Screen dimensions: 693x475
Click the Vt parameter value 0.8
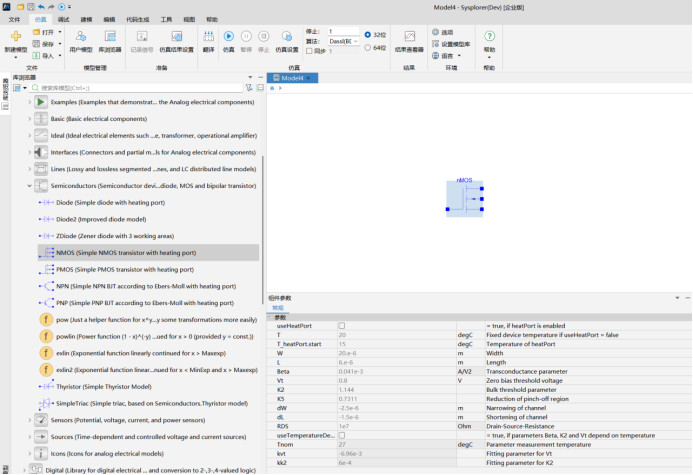click(x=397, y=380)
